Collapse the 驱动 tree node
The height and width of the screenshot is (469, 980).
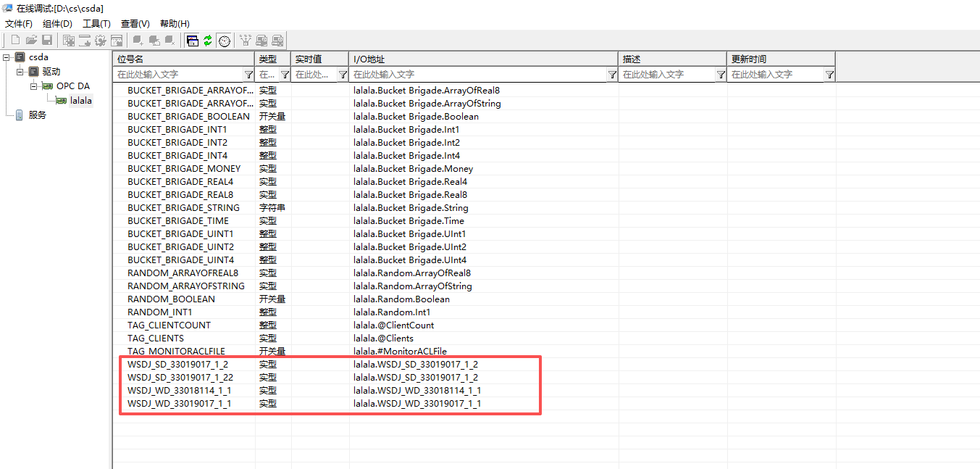pyautogui.click(x=20, y=72)
